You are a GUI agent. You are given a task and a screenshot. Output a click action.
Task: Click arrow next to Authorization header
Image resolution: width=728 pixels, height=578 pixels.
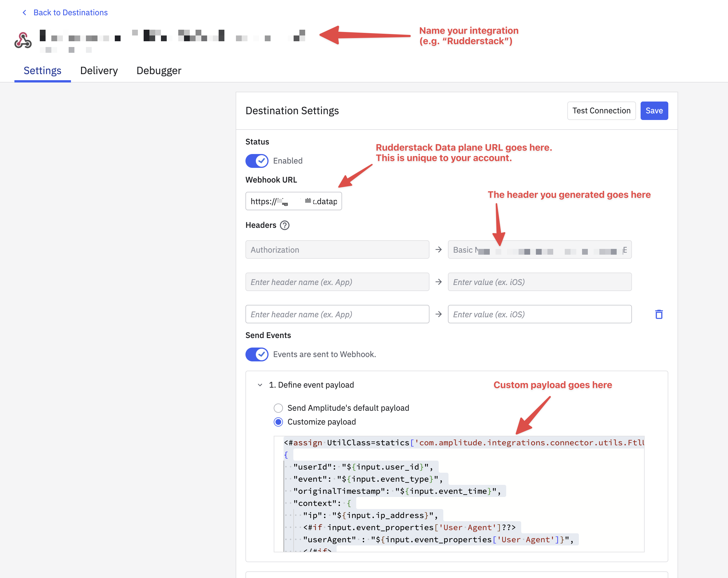[x=438, y=249]
